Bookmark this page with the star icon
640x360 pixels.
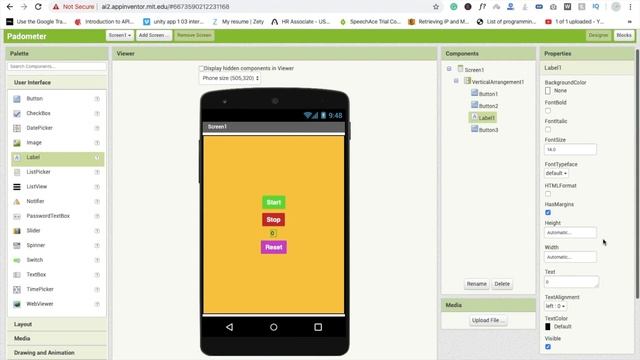(x=436, y=7)
